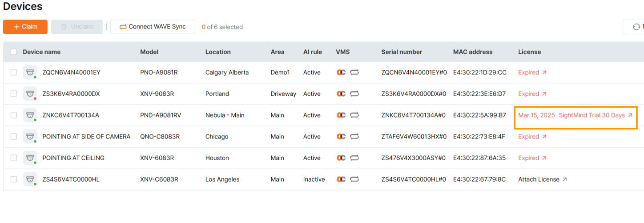Select checkbox for POINTING AT SIDE OF CAMERA

pos(14,137)
